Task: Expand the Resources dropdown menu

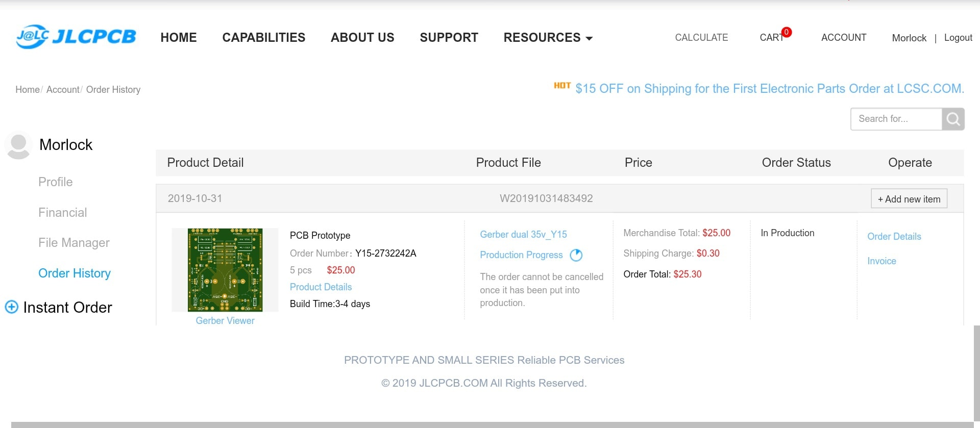Action: pyautogui.click(x=548, y=38)
